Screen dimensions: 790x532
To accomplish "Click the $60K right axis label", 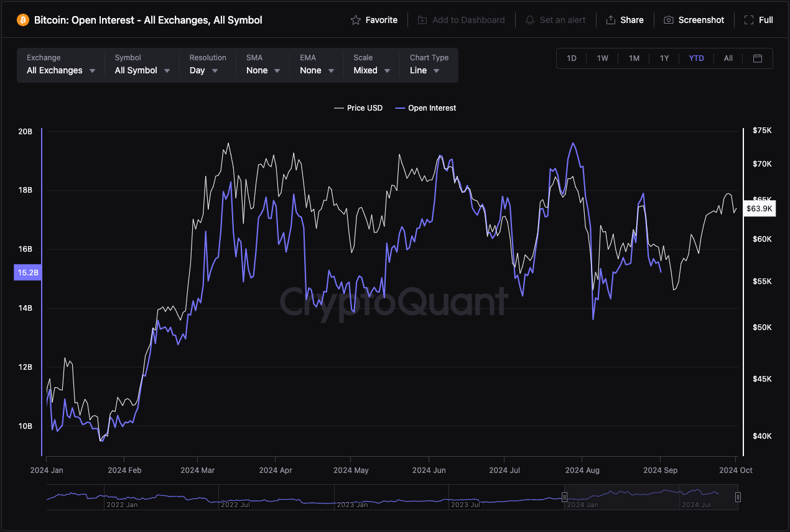I will click(x=762, y=239).
